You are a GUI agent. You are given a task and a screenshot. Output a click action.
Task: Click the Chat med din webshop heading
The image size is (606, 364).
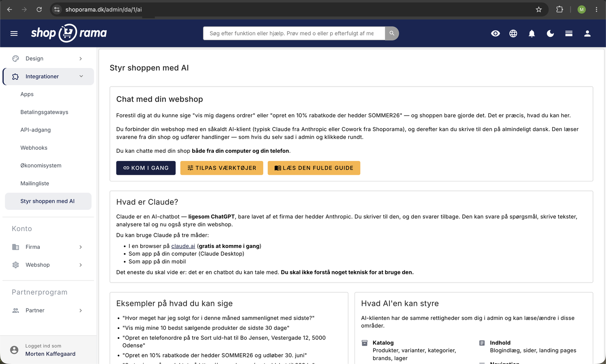160,99
